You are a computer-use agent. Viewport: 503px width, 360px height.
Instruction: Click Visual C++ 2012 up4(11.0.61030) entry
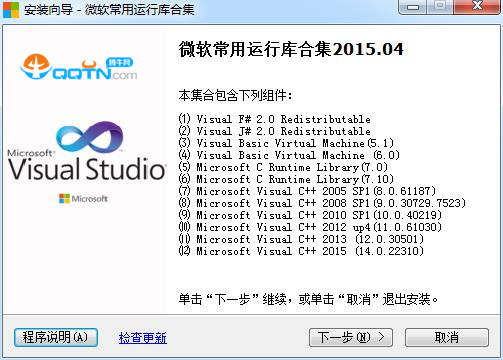tap(310, 227)
